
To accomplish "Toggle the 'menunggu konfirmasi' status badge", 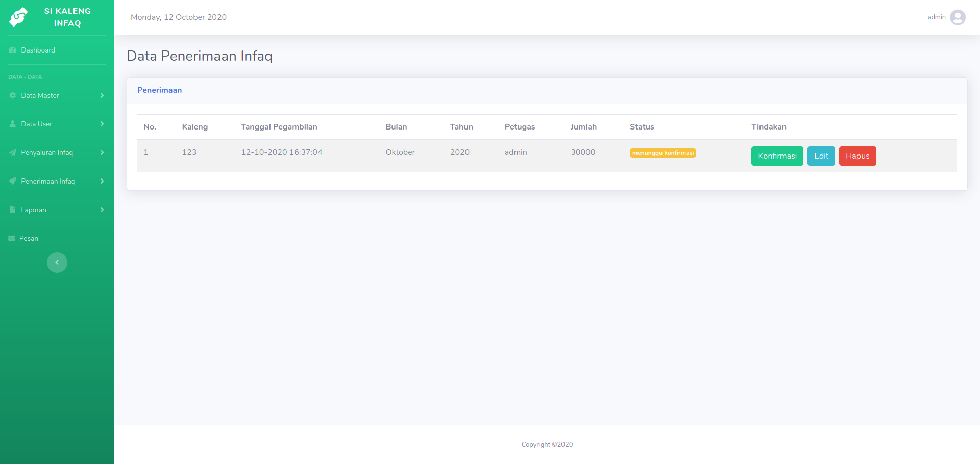I will 663,152.
